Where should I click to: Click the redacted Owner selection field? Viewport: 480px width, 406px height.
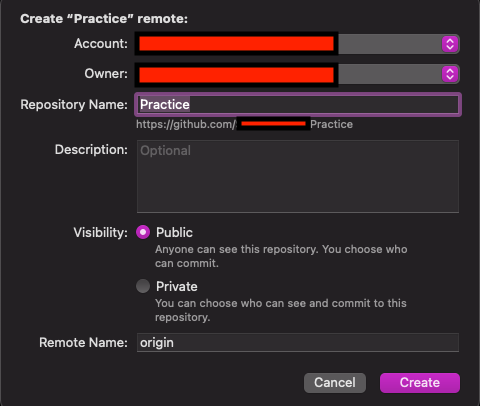297,74
